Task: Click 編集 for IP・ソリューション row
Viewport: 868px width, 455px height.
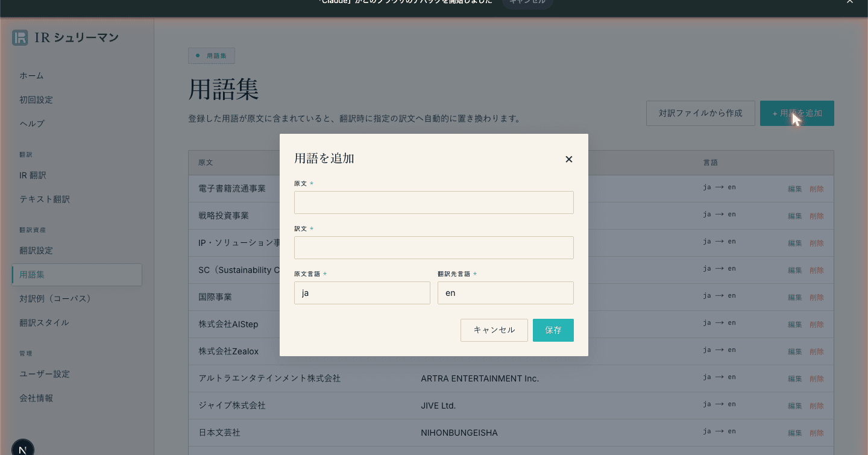Action: [x=795, y=243]
